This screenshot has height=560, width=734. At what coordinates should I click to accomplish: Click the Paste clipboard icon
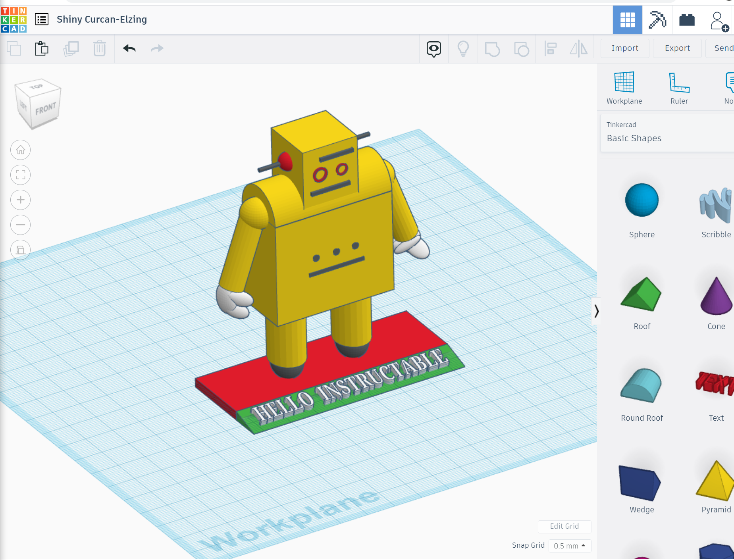click(x=42, y=49)
